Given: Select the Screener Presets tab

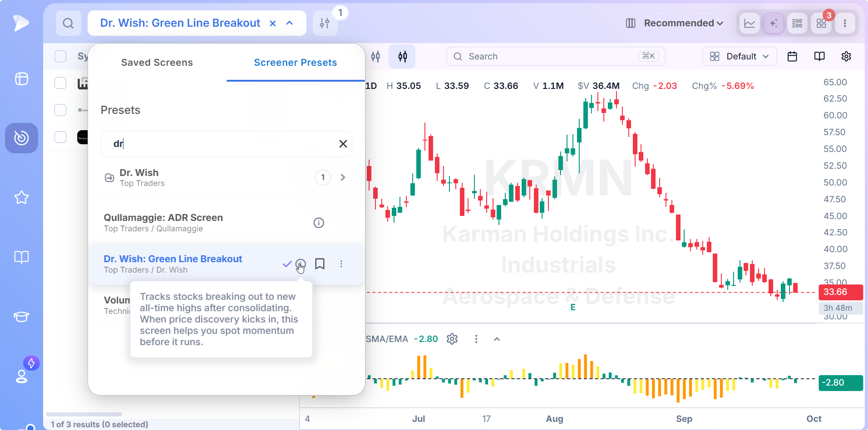Looking at the screenshot, I should (296, 63).
